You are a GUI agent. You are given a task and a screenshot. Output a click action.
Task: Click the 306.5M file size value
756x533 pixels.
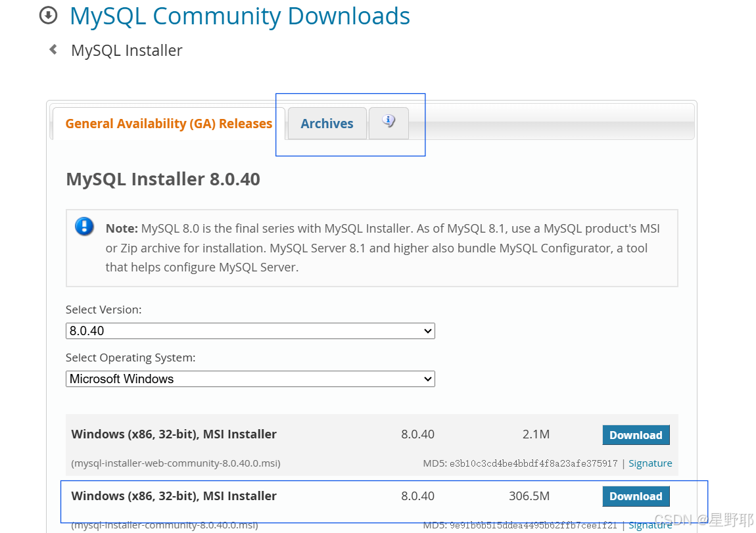[529, 496]
